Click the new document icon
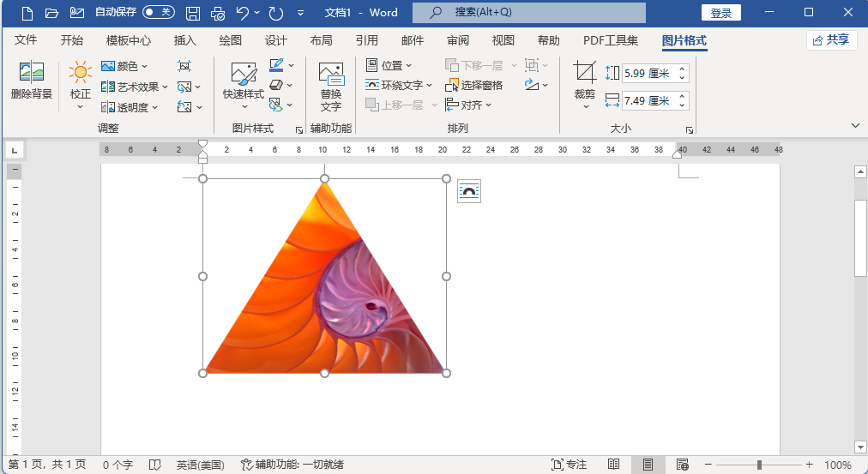Viewport: 868px width, 474px height. pos(27,13)
